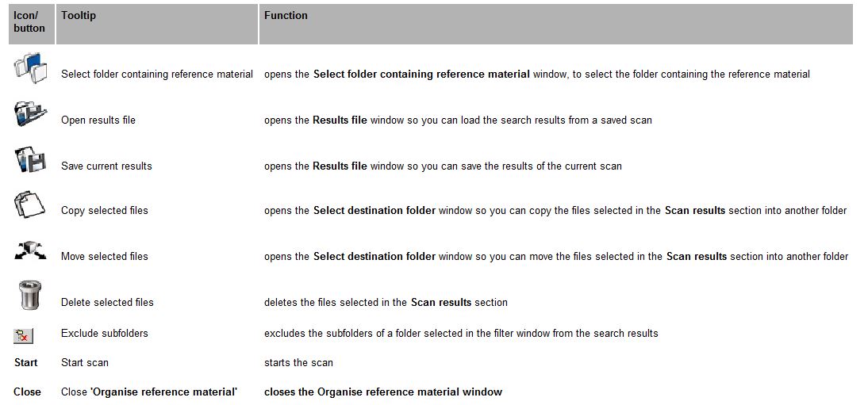The width and height of the screenshot is (868, 405).
Task: Click the Exclude subfolders icon
Action: coord(24,335)
